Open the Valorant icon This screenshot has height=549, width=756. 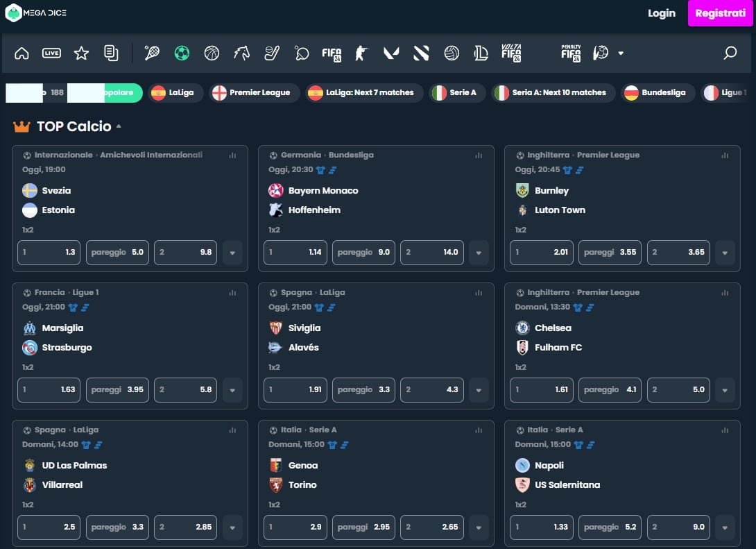[x=391, y=53]
